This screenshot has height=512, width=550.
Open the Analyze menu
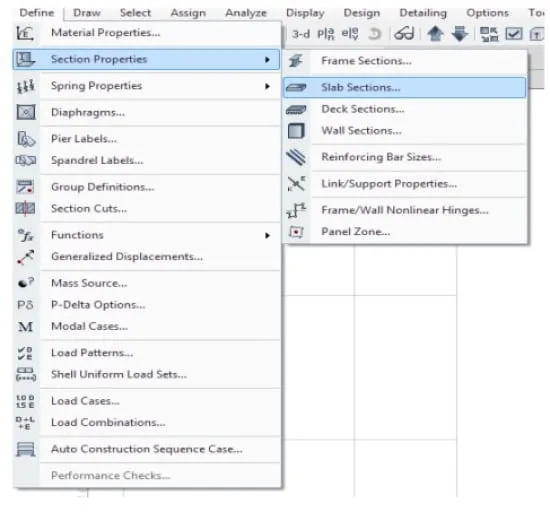tap(246, 13)
